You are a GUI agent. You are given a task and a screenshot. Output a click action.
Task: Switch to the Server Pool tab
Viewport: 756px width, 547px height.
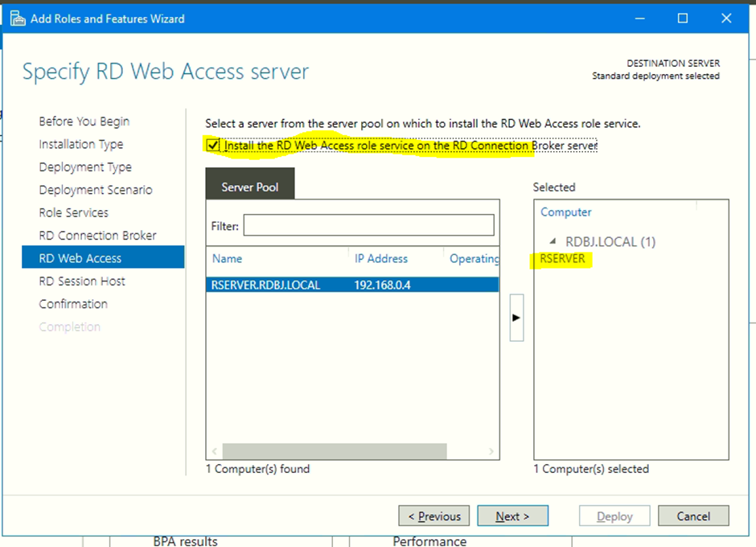(249, 185)
